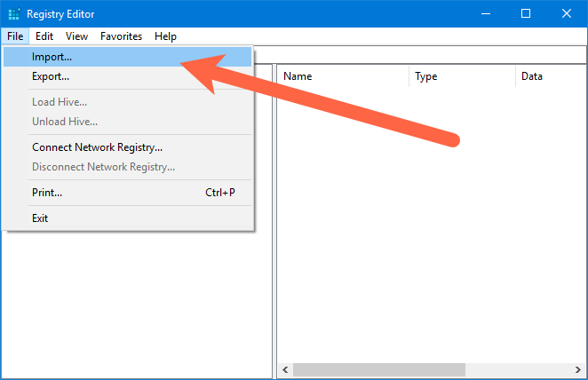588x380 pixels.
Task: Click the Data column header
Action: point(551,76)
